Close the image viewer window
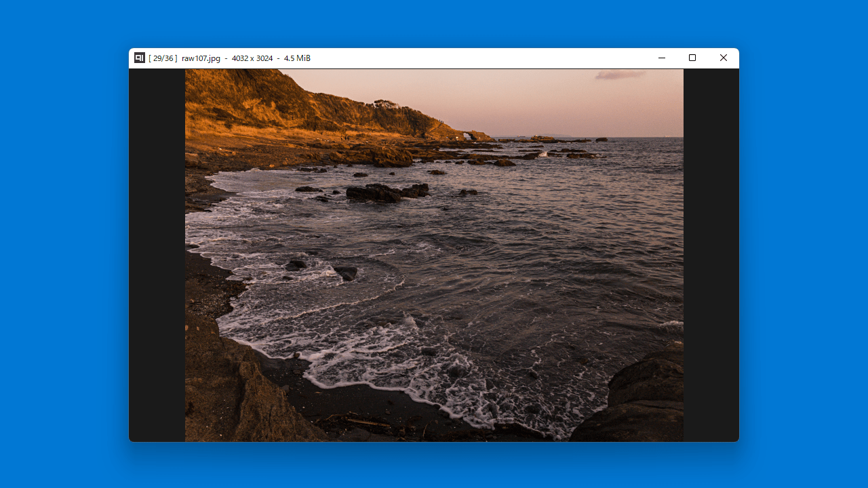Image resolution: width=868 pixels, height=488 pixels. [x=724, y=58]
